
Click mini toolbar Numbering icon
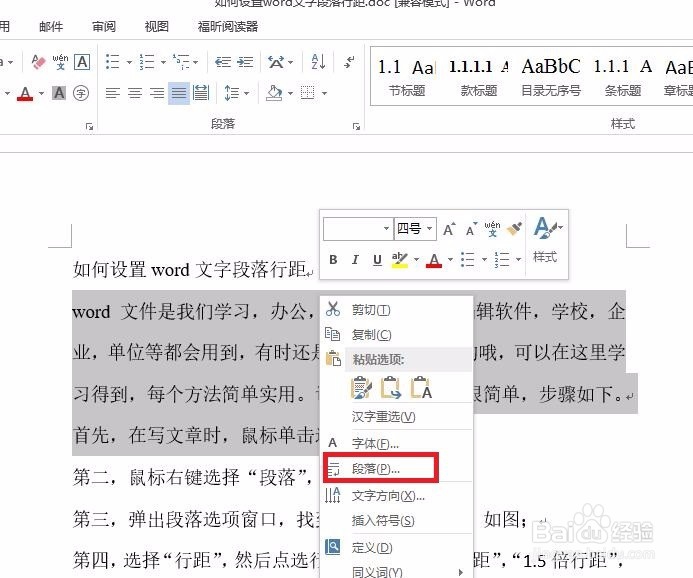pyautogui.click(x=502, y=260)
